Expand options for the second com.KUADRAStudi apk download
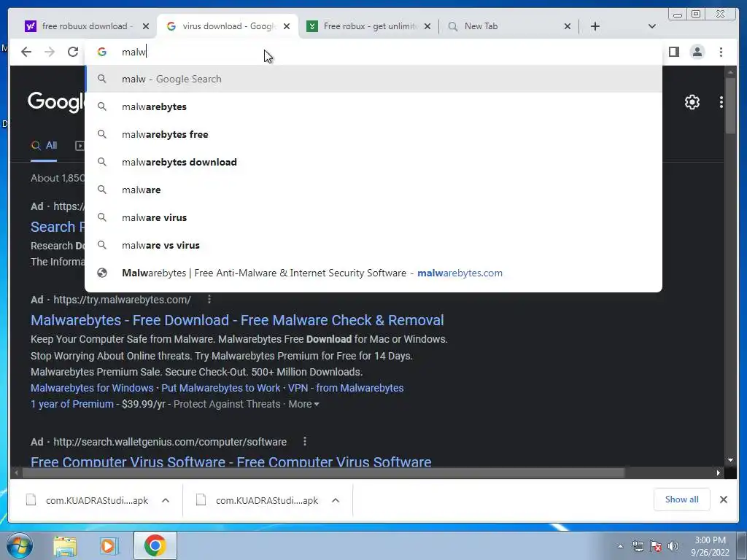Image resolution: width=747 pixels, height=560 pixels. click(x=336, y=500)
